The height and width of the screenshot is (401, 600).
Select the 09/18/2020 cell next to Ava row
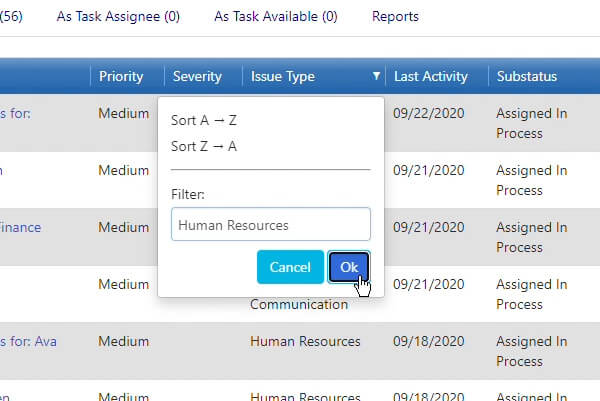tap(429, 341)
